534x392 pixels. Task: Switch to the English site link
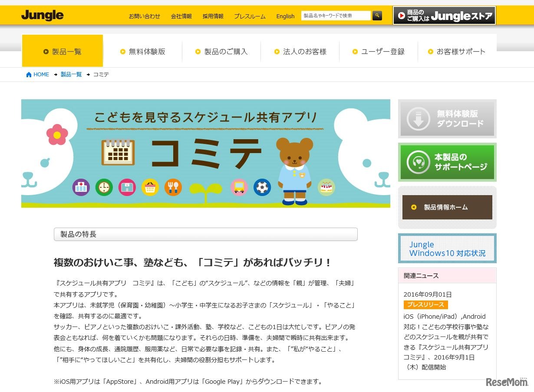click(x=285, y=16)
